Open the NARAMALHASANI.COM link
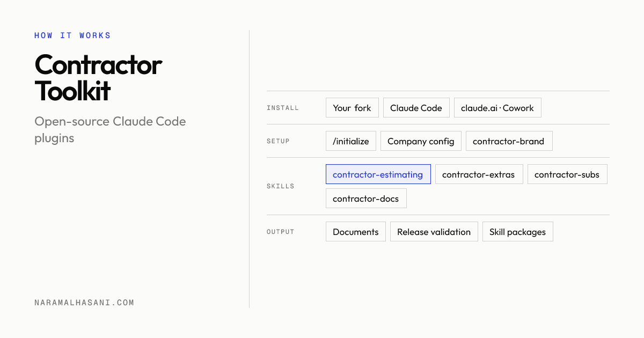This screenshot has width=644, height=338. click(x=84, y=303)
